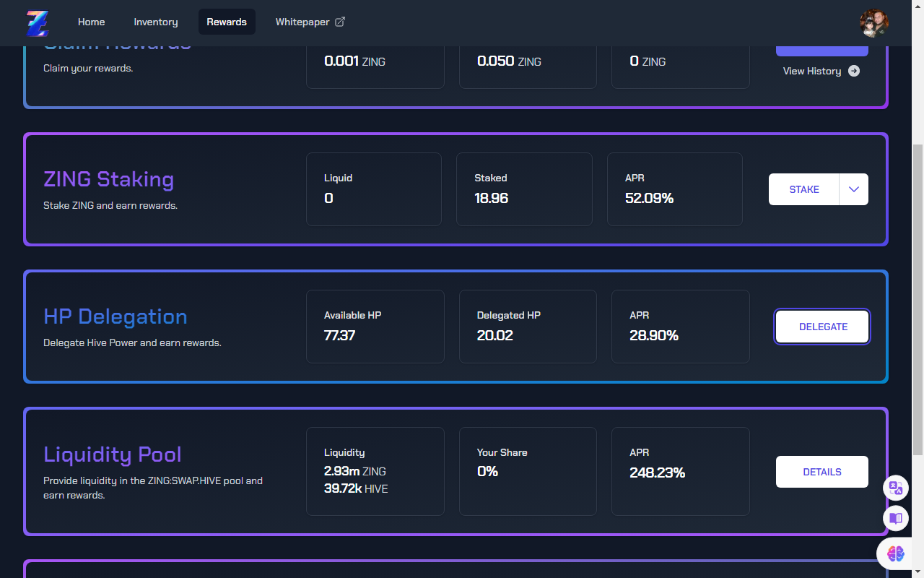Click the Delegated HP 20.02 value

pos(495,335)
